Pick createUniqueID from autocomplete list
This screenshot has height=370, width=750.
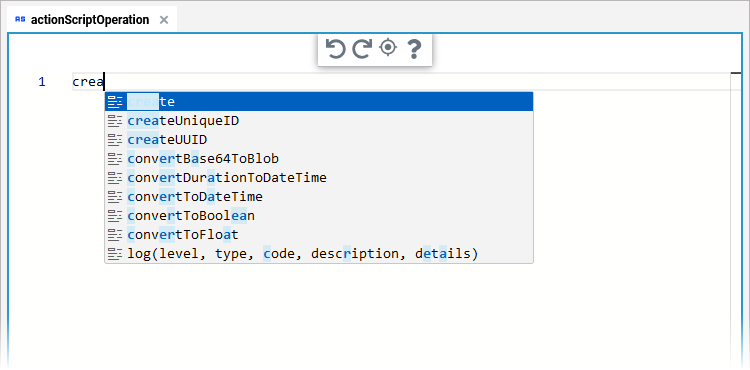319,121
